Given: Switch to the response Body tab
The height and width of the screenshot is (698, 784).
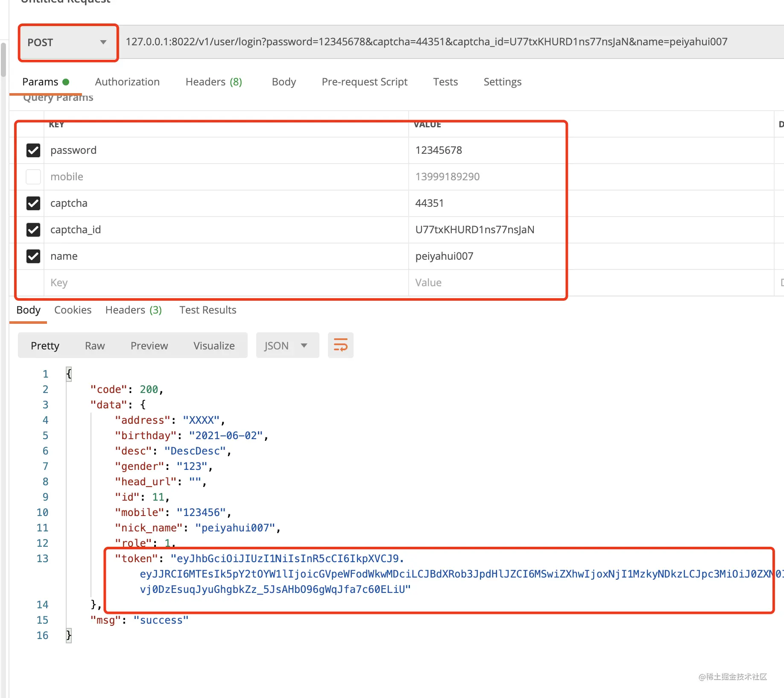Looking at the screenshot, I should [x=28, y=310].
